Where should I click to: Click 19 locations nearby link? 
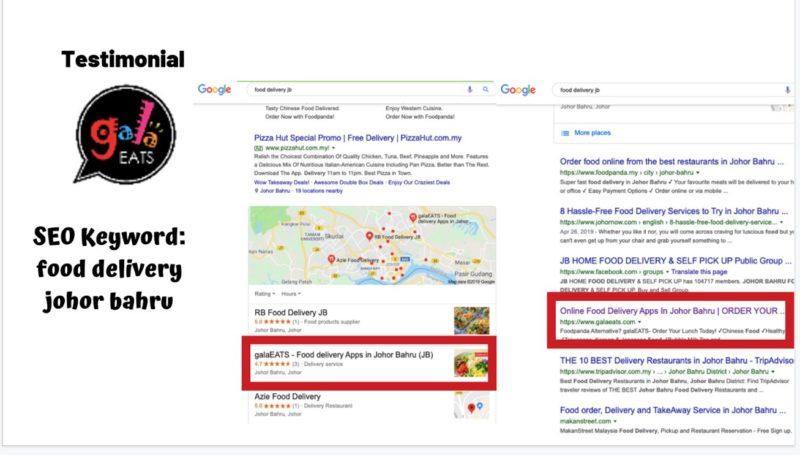click(319, 191)
